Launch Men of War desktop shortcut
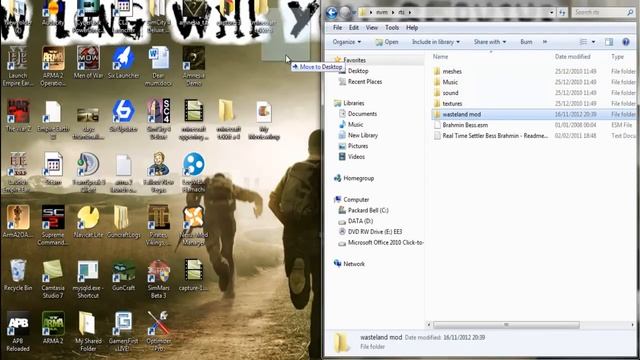 pos(88,63)
